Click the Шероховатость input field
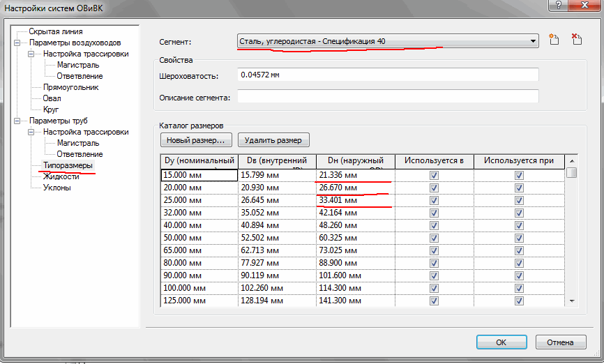 coord(388,75)
